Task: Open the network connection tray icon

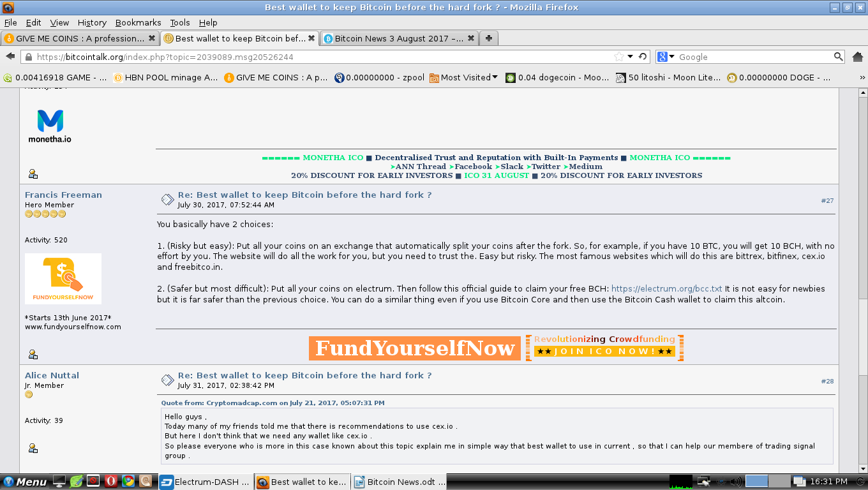Action: tap(705, 482)
